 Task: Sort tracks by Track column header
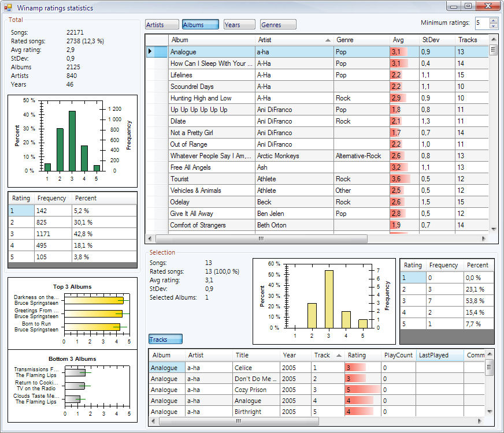328,355
